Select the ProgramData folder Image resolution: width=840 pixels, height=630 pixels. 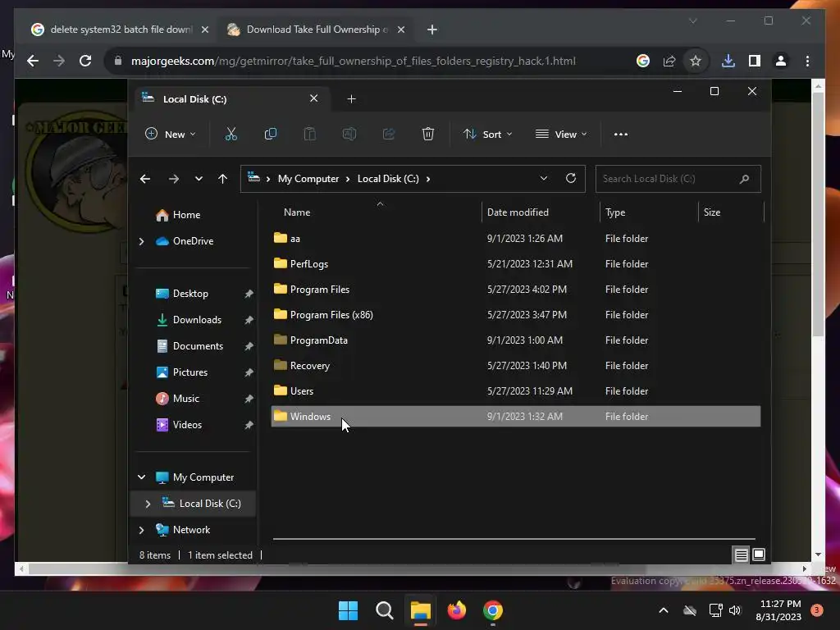point(515,340)
